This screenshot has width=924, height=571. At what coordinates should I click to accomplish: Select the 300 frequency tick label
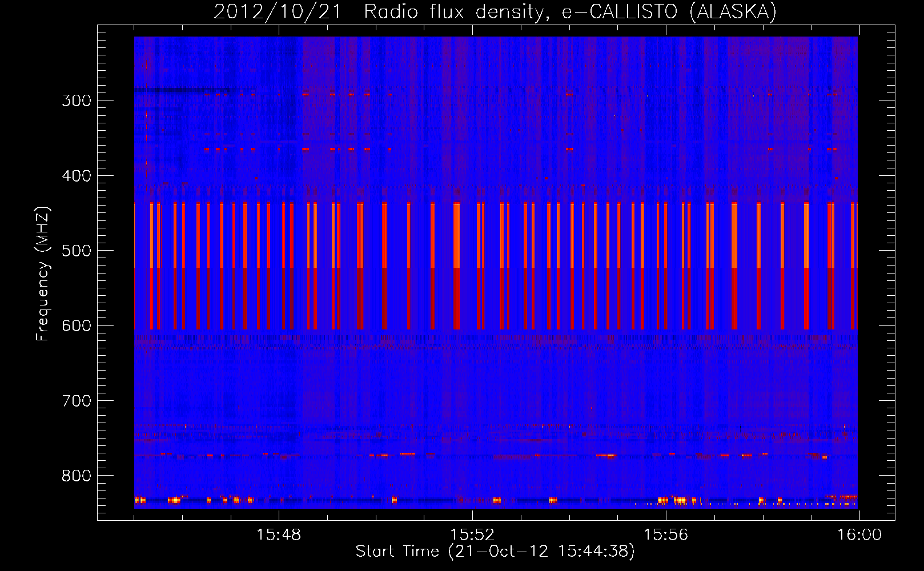(77, 100)
